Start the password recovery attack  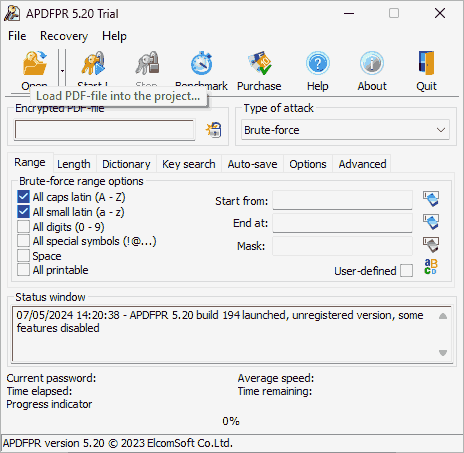(x=93, y=63)
